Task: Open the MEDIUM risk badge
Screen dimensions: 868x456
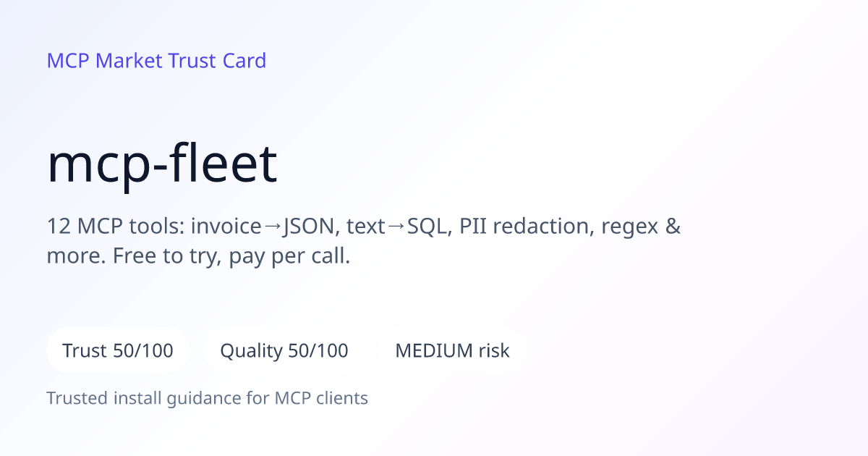Action: click(452, 351)
